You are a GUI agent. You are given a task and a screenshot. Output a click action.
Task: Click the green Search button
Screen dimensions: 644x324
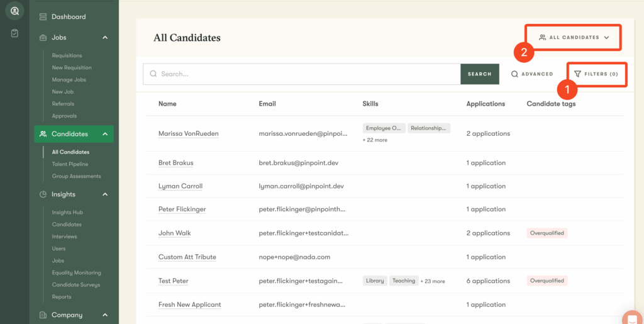pos(480,74)
